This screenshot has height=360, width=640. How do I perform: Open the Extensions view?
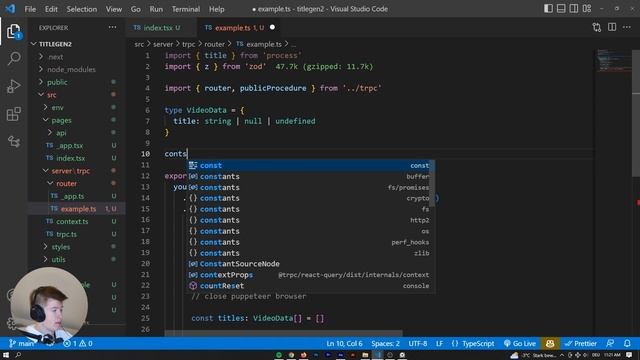(x=13, y=114)
